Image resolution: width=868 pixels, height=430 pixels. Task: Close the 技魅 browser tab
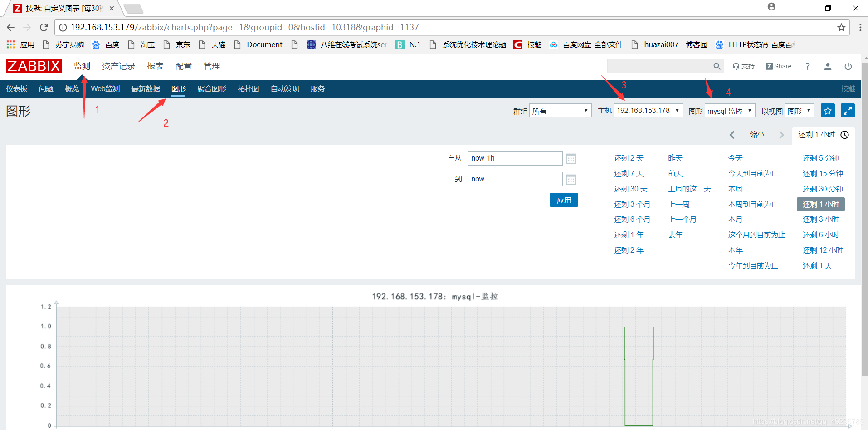pos(112,8)
